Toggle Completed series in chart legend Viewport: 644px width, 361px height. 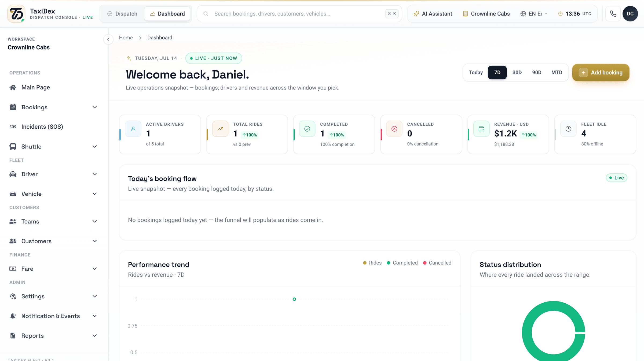(x=402, y=263)
